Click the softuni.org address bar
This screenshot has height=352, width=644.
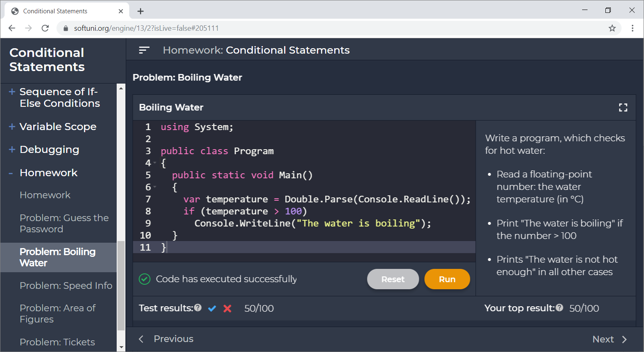click(x=332, y=28)
